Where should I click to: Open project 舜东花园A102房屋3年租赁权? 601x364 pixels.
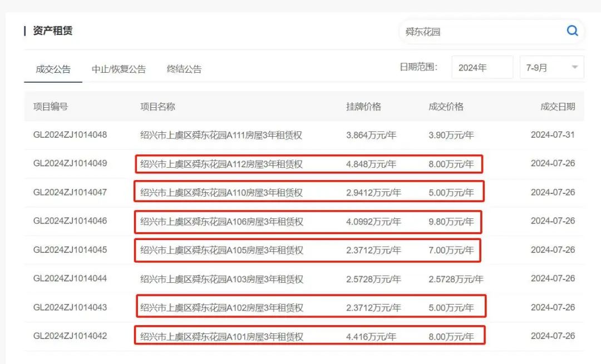[221, 308]
